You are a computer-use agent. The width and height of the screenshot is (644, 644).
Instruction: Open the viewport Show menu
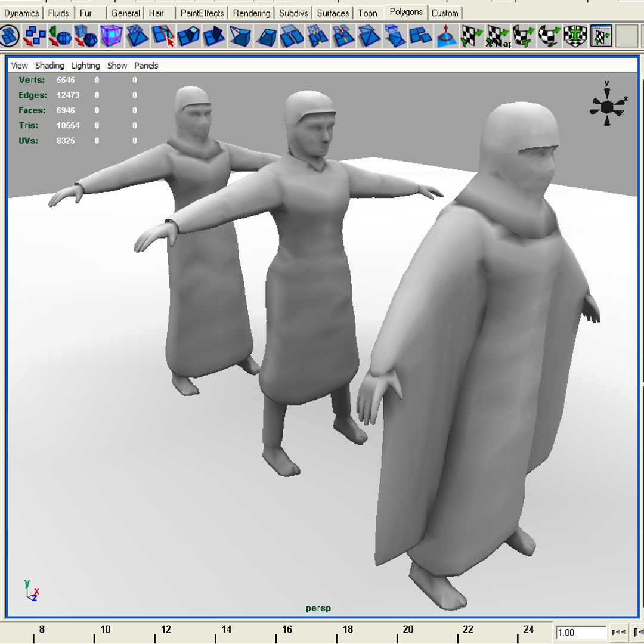117,66
